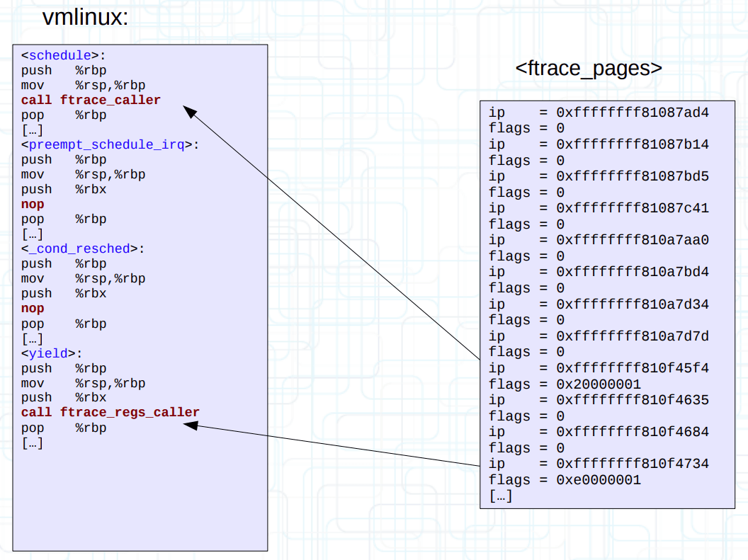Click the '<ftrace_pages>' heading
The width and height of the screenshot is (748, 560).
pyautogui.click(x=589, y=68)
